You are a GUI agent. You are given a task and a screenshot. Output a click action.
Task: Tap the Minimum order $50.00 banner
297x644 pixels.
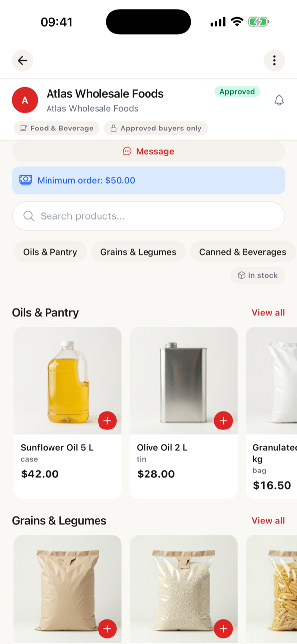148,180
